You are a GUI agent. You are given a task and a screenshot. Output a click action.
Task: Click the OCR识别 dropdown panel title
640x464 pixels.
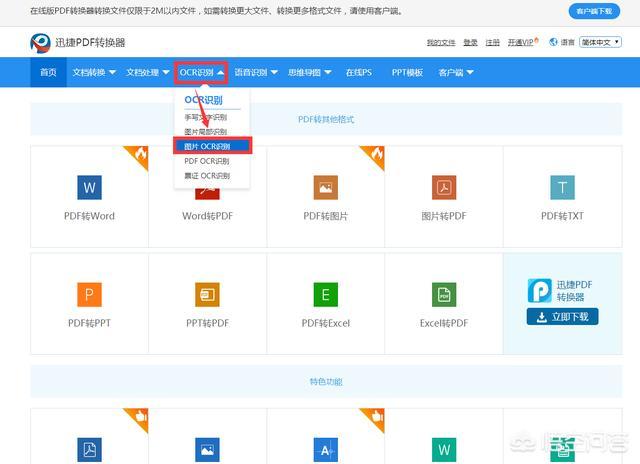203,100
